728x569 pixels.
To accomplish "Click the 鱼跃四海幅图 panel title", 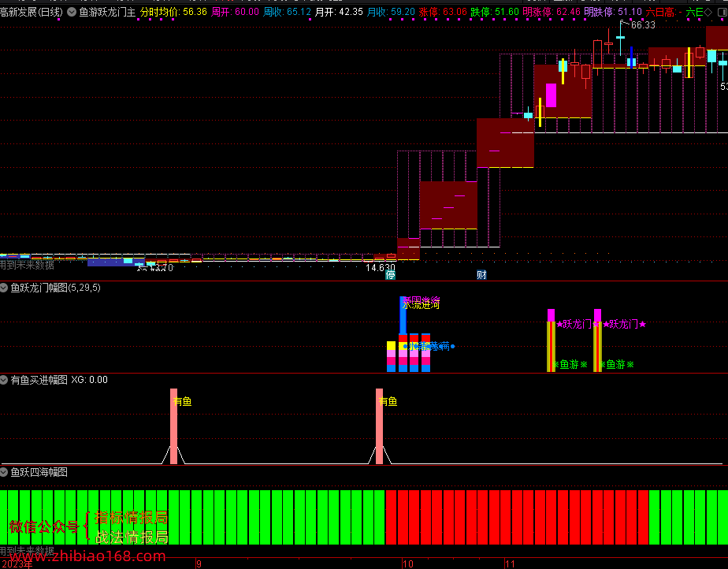I will 39,472.
